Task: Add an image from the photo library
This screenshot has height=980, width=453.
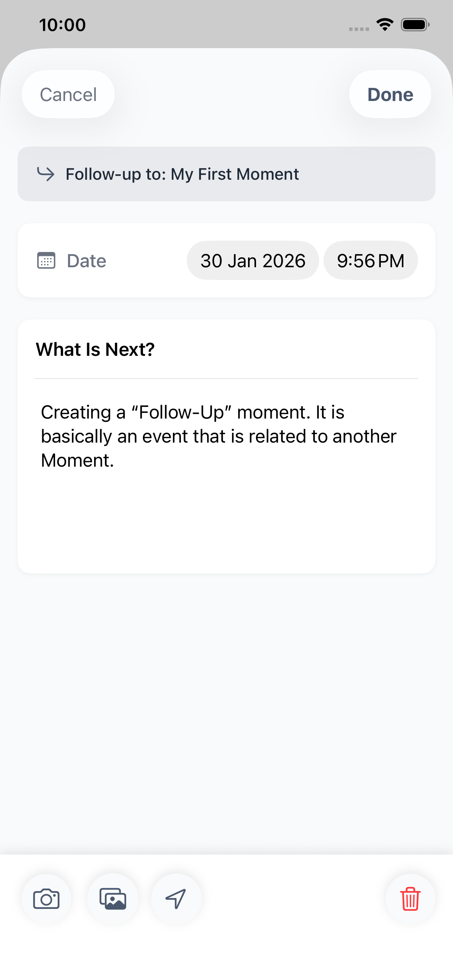Action: 113,899
